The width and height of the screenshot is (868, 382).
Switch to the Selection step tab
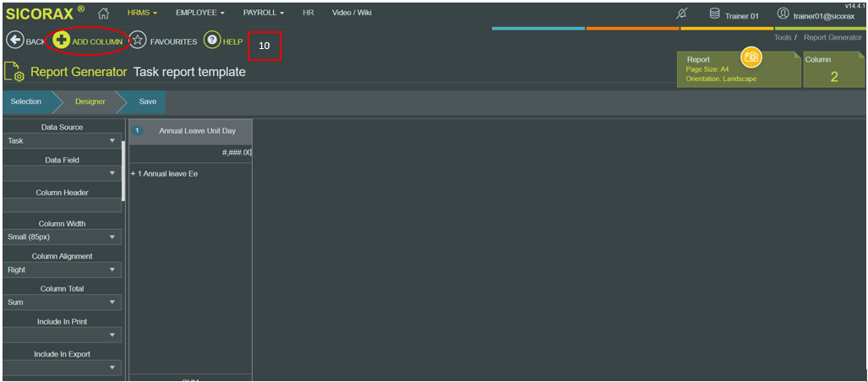click(26, 102)
